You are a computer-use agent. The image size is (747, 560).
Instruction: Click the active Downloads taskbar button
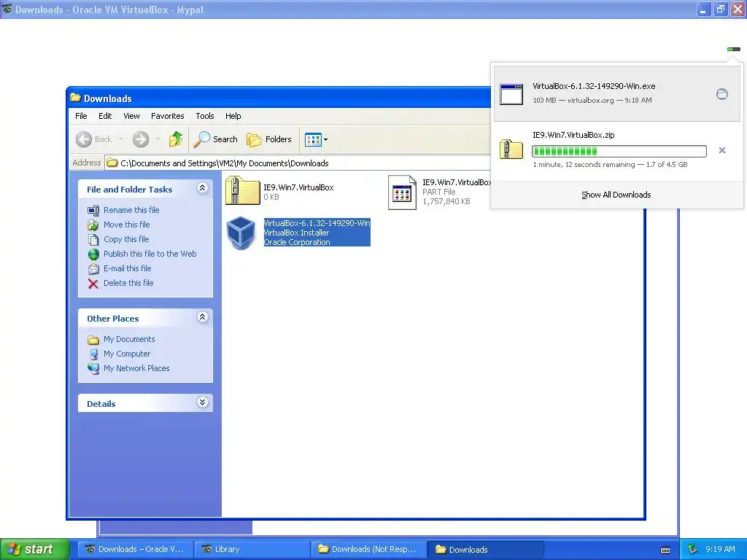pos(485,549)
